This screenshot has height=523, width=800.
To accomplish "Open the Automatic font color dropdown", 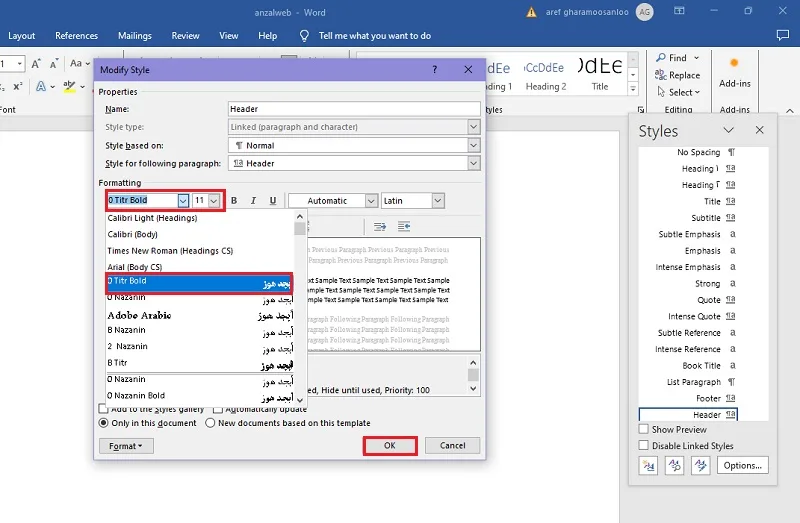I will [371, 201].
